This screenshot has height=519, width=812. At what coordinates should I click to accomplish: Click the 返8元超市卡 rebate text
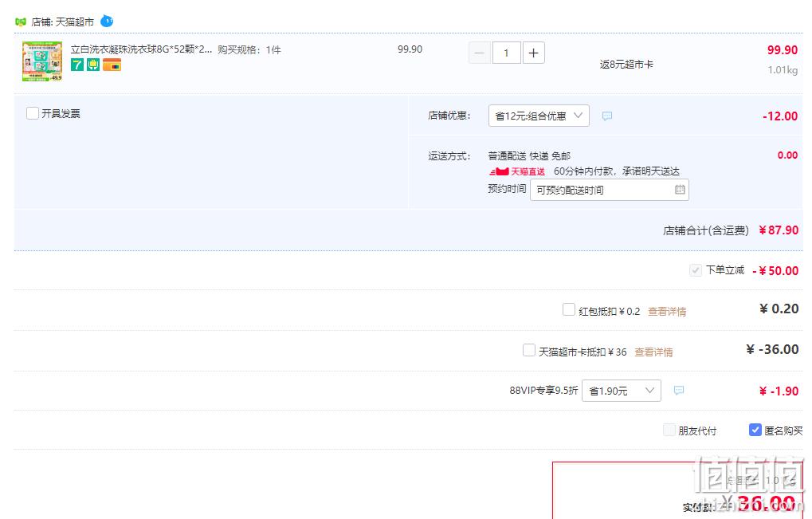pyautogui.click(x=626, y=65)
